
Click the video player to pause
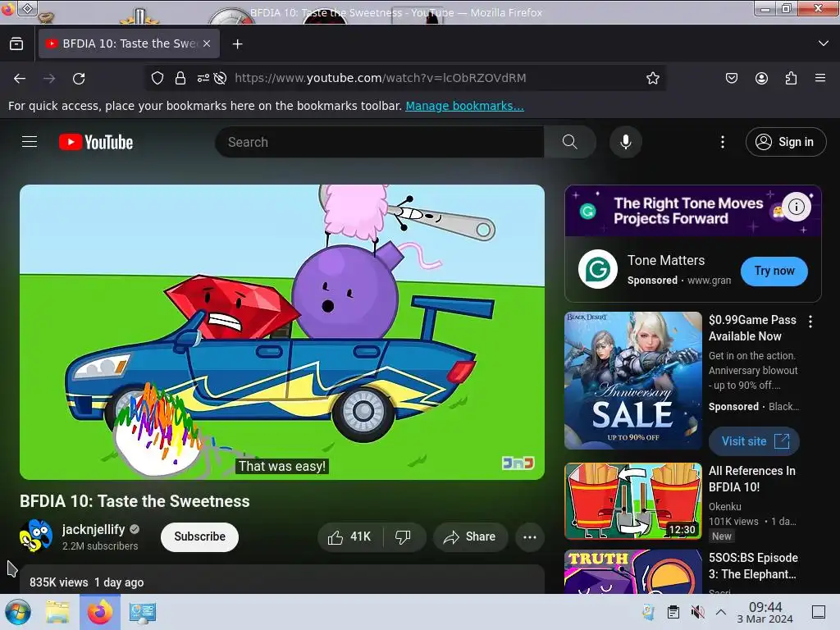[282, 332]
